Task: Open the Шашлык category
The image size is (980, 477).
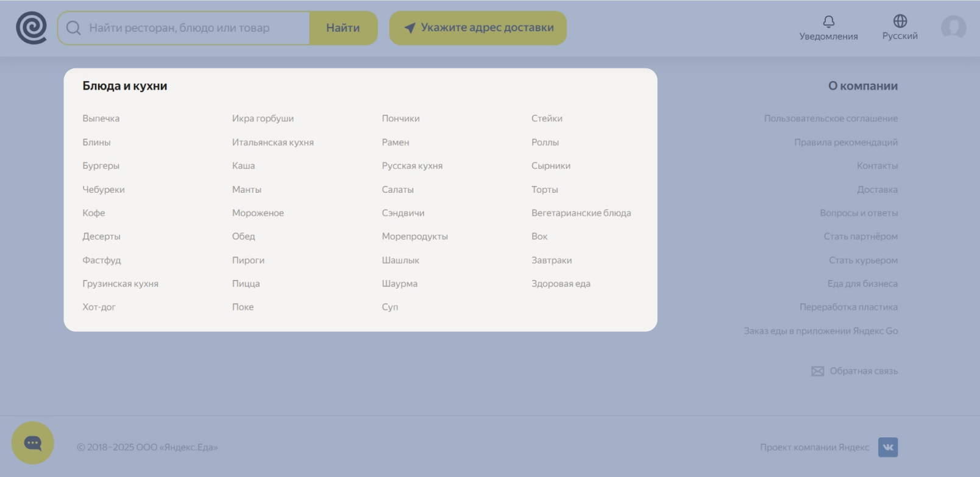Action: [x=400, y=260]
